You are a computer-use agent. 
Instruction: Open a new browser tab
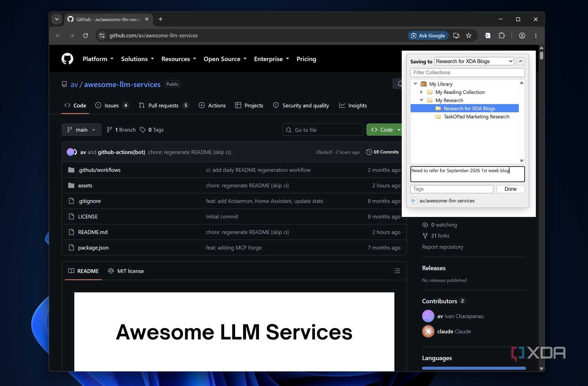point(161,19)
